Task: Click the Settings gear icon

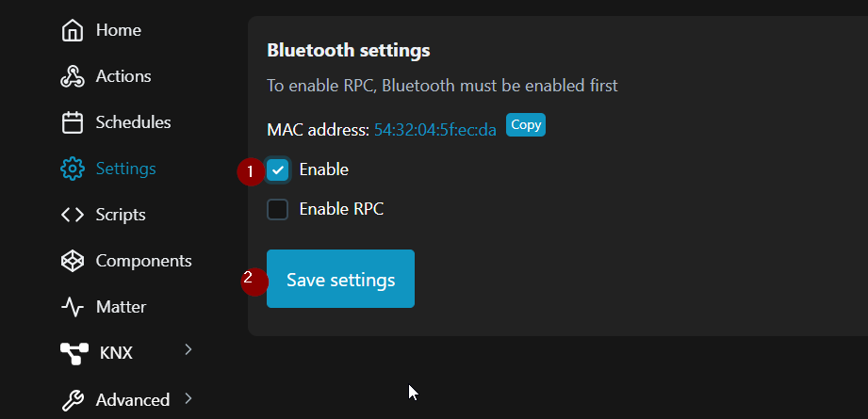Action: click(73, 169)
